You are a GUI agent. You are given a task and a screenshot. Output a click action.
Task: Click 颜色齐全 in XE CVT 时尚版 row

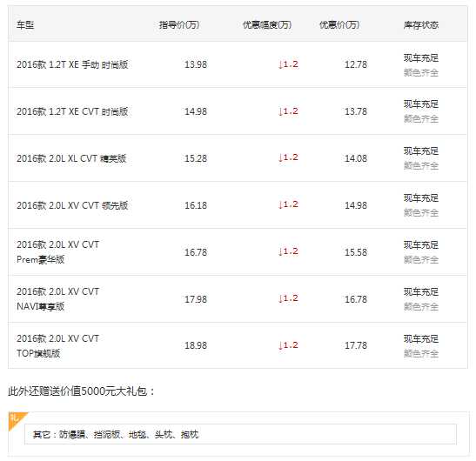tap(421, 119)
